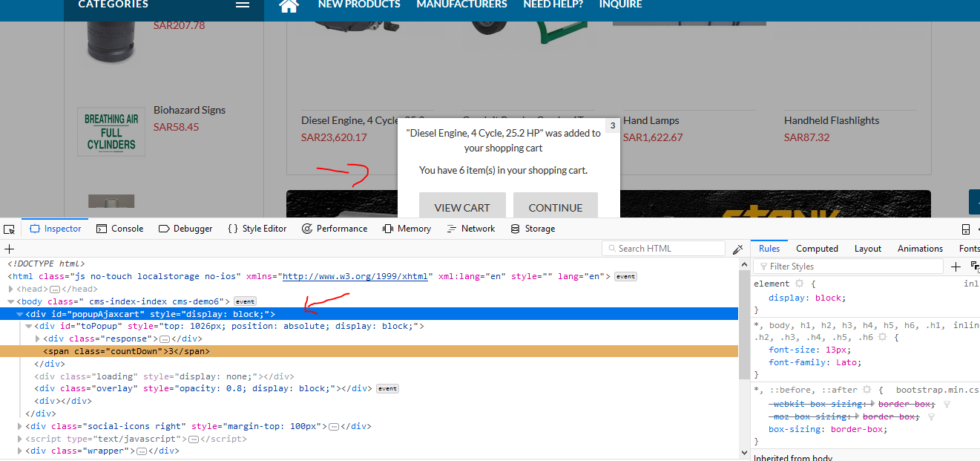
Task: Open the w3.org xhtml namespace link
Action: pyautogui.click(x=355, y=276)
